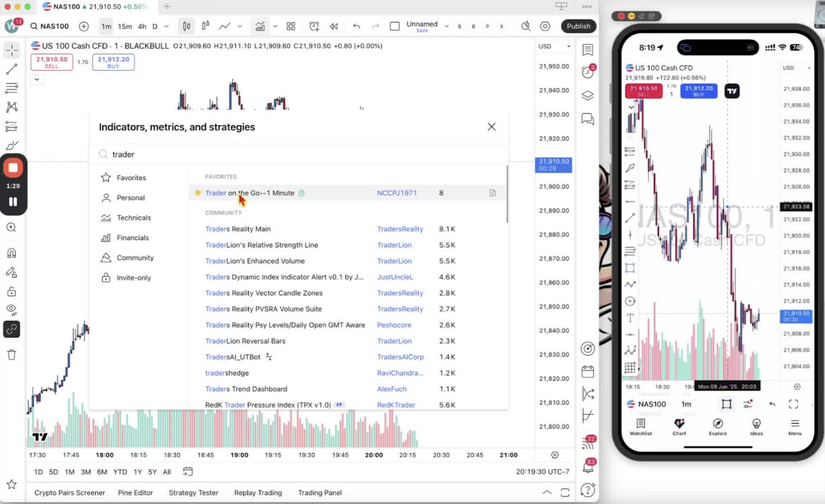Image resolution: width=825 pixels, height=504 pixels.
Task: Open chart Settings hexagon icon
Action: [x=545, y=26]
